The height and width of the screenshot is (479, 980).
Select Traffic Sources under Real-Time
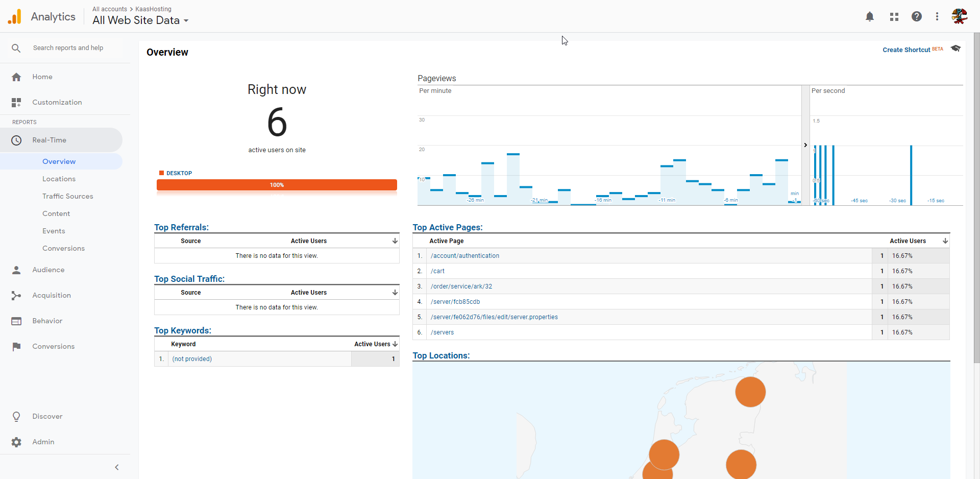[x=67, y=197]
